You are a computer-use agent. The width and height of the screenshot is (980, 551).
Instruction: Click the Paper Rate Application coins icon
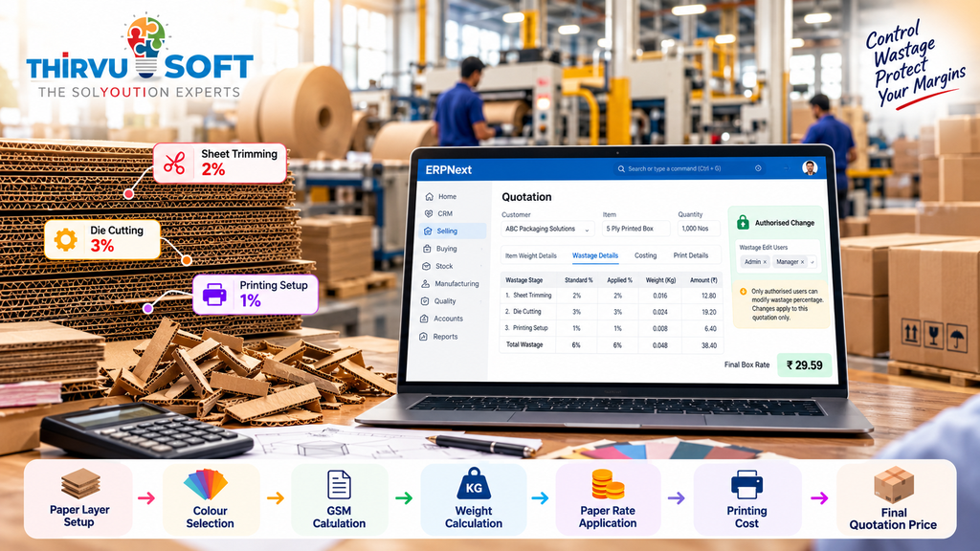click(x=607, y=485)
